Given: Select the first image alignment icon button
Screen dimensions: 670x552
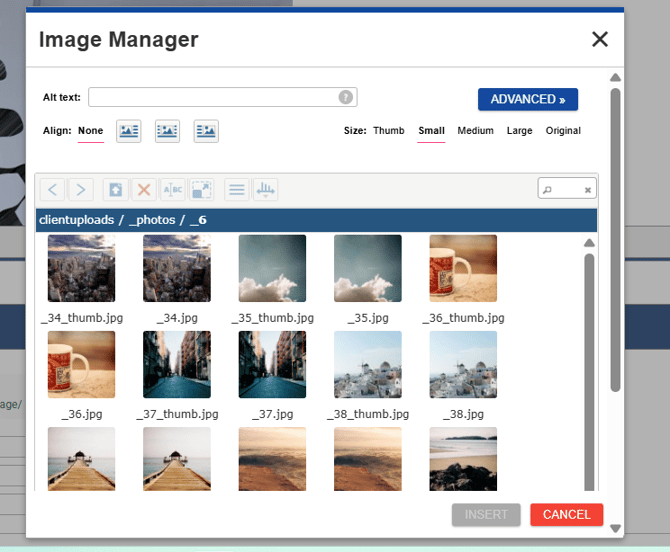Looking at the screenshot, I should click(129, 131).
